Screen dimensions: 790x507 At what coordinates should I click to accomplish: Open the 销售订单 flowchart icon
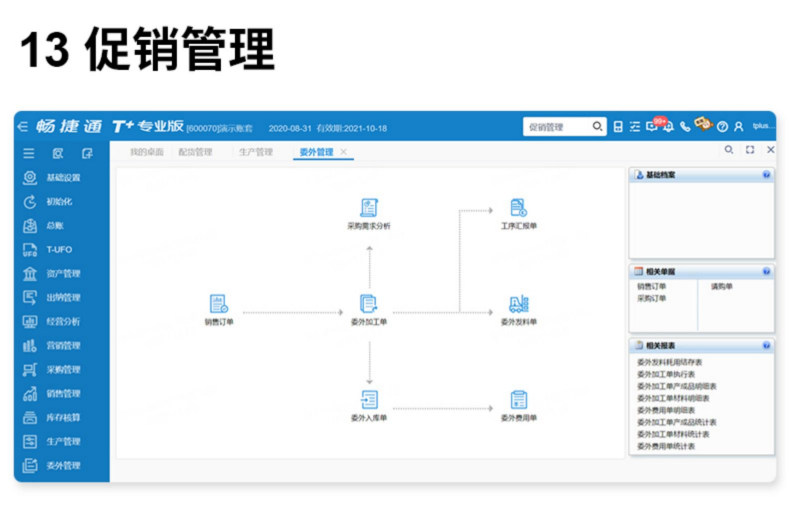[x=219, y=304]
